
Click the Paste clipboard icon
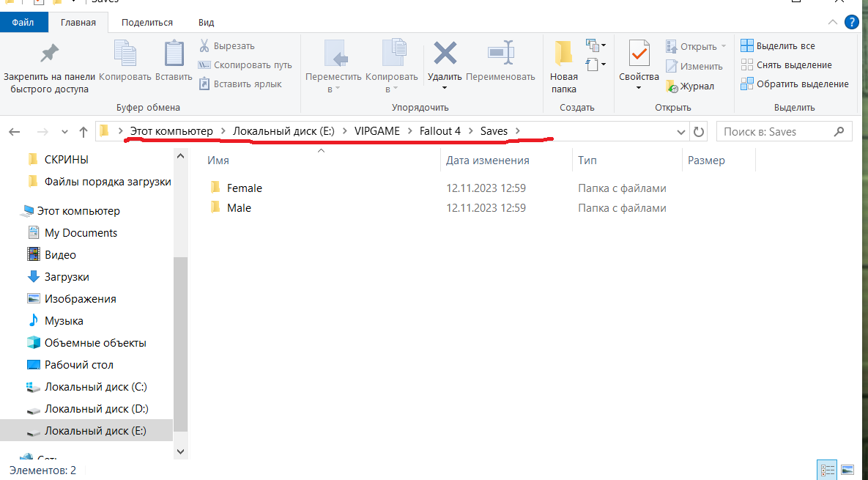coord(174,54)
